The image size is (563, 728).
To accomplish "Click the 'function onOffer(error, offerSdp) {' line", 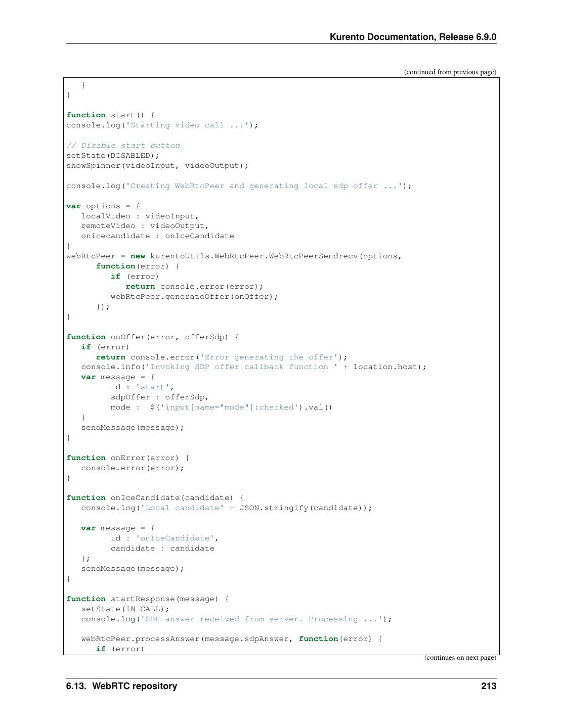I will coord(153,337).
